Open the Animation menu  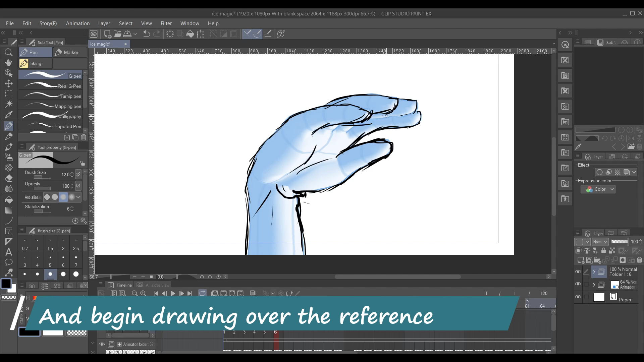[77, 23]
